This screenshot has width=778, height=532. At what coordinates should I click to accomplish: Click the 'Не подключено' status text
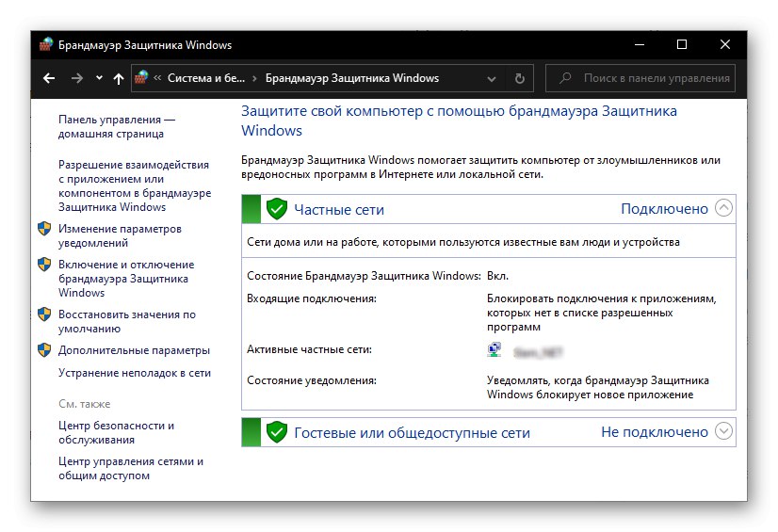click(x=655, y=432)
